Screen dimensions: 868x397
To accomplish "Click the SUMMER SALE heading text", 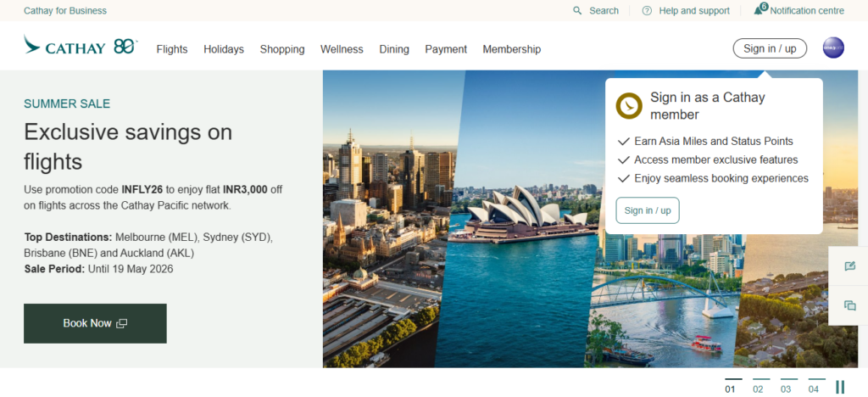I will coord(67,103).
